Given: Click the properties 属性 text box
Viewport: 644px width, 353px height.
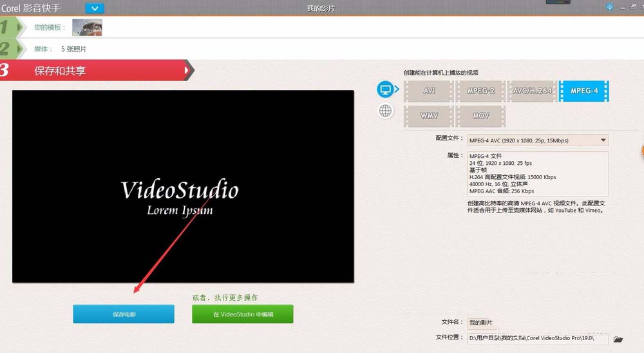Looking at the screenshot, I should click(x=538, y=174).
